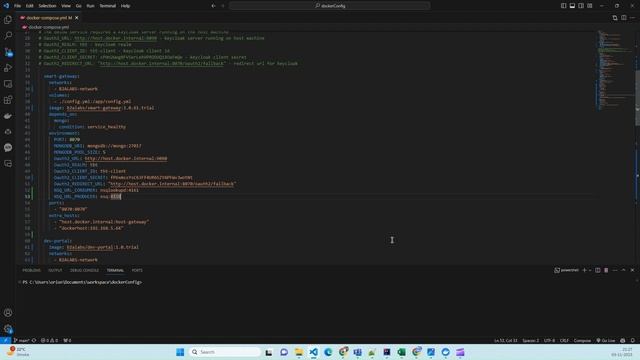
Task: Open Microsoft Edge from the taskbar
Action: tap(328, 352)
